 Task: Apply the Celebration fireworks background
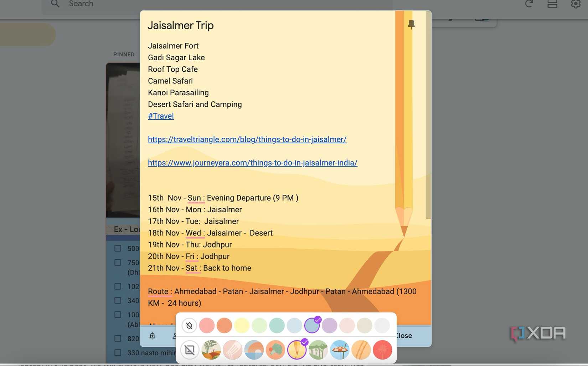[382, 350]
